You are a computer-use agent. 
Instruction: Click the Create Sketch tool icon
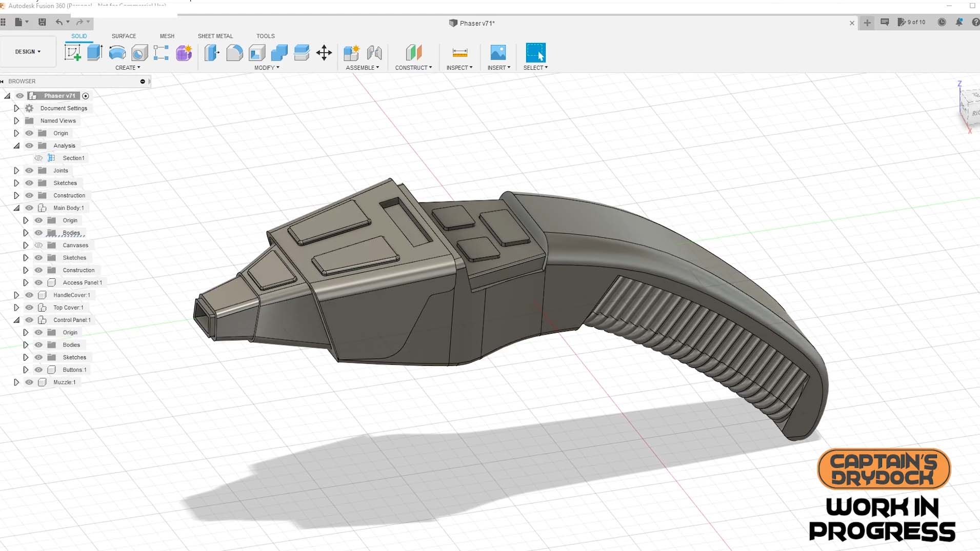tap(72, 52)
